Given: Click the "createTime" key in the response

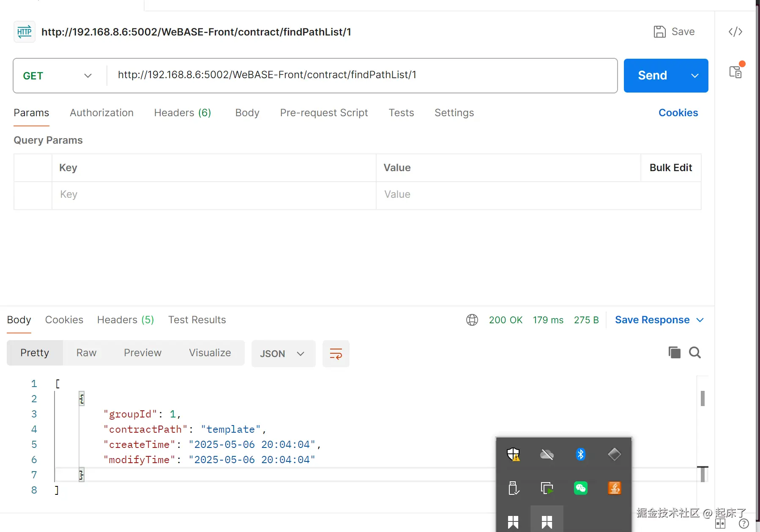Looking at the screenshot, I should (139, 445).
